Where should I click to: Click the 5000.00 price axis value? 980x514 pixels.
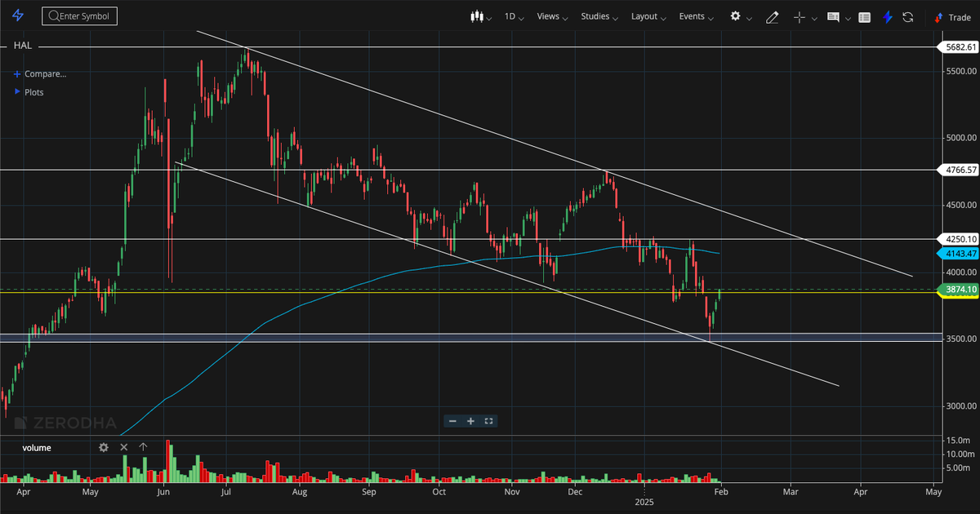961,138
